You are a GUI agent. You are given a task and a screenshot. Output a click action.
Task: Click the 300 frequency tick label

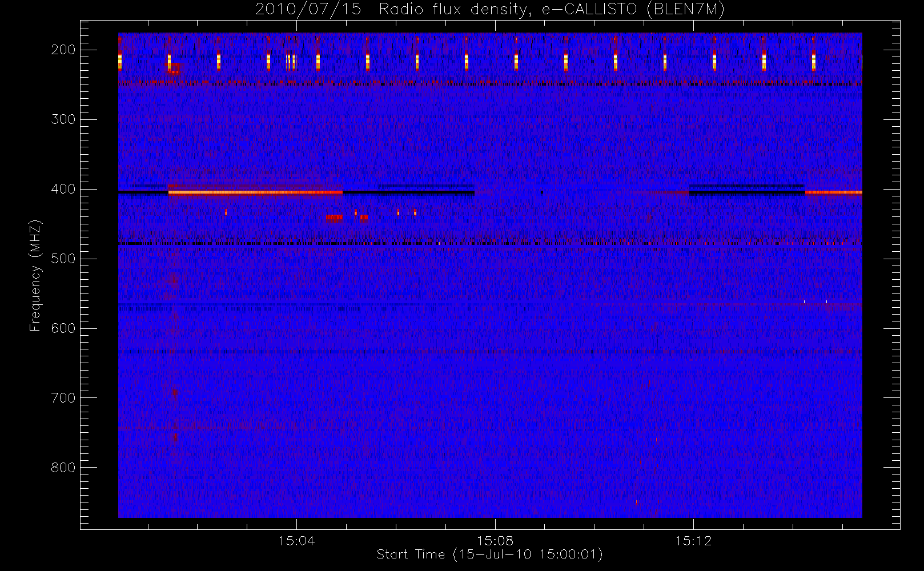point(63,119)
